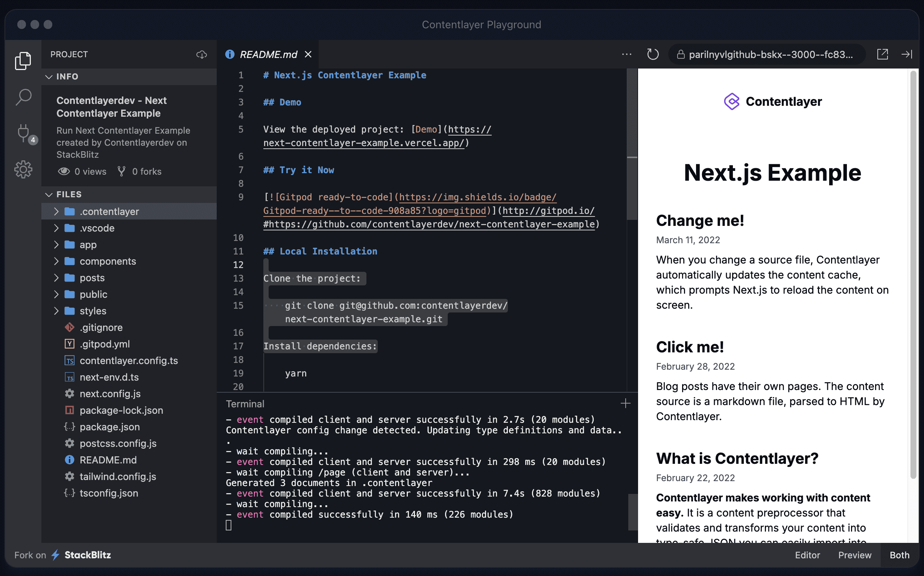Click the Fork on StackBlitz link
924x576 pixels.
tap(62, 555)
